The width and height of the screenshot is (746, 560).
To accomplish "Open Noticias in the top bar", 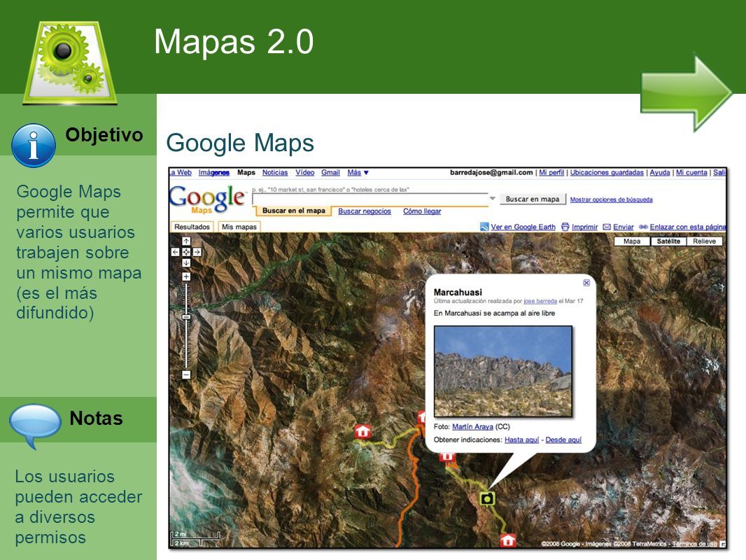I will [275, 173].
